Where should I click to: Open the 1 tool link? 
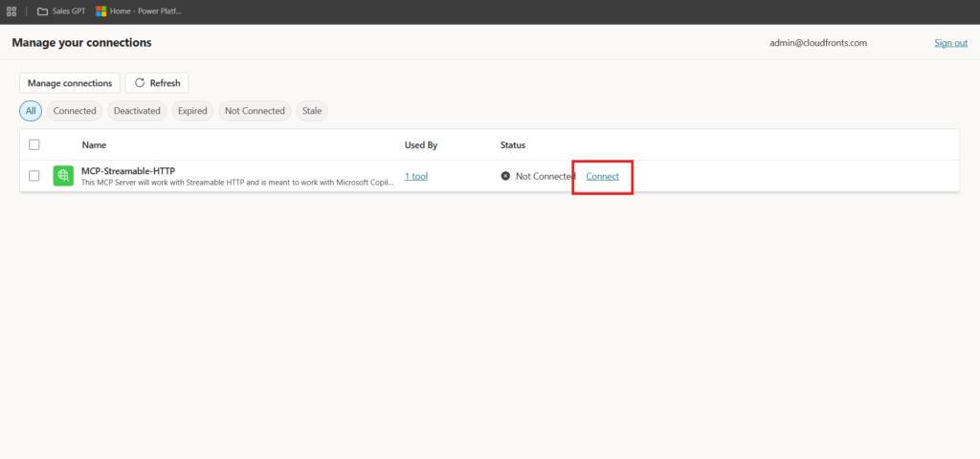click(416, 176)
